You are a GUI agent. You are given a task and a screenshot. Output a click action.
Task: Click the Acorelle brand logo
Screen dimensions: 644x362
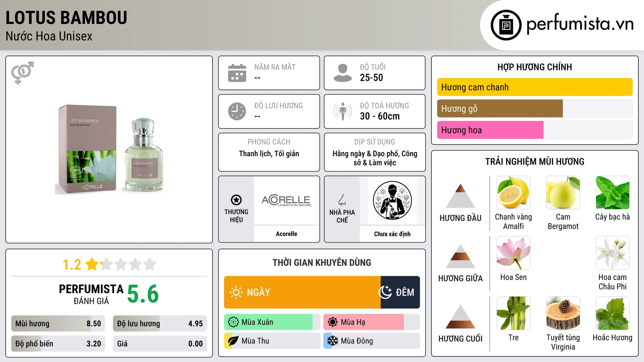click(286, 200)
